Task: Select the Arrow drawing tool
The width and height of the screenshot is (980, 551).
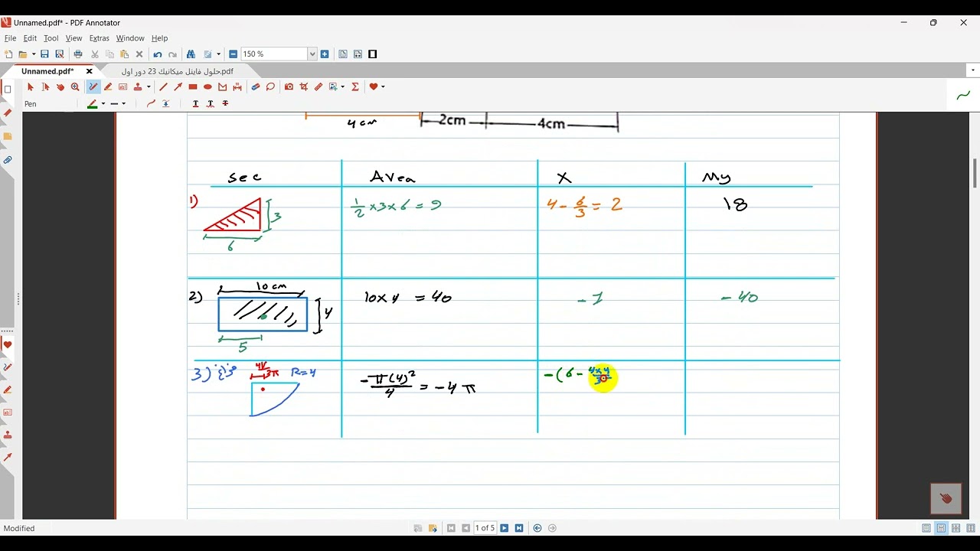Action: (178, 86)
